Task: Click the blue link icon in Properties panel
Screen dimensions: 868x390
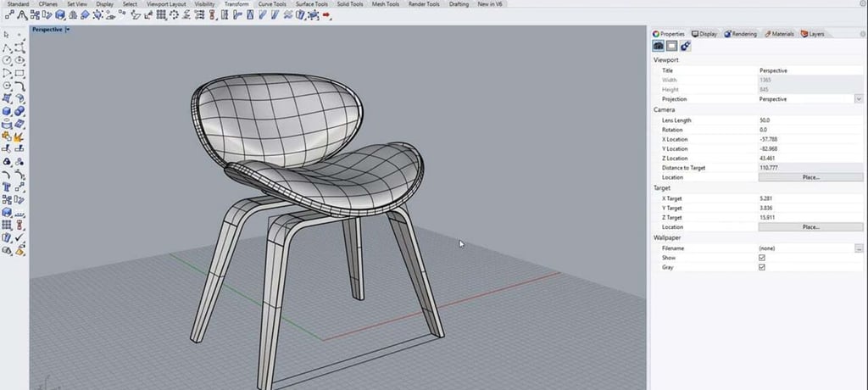Action: pos(685,46)
